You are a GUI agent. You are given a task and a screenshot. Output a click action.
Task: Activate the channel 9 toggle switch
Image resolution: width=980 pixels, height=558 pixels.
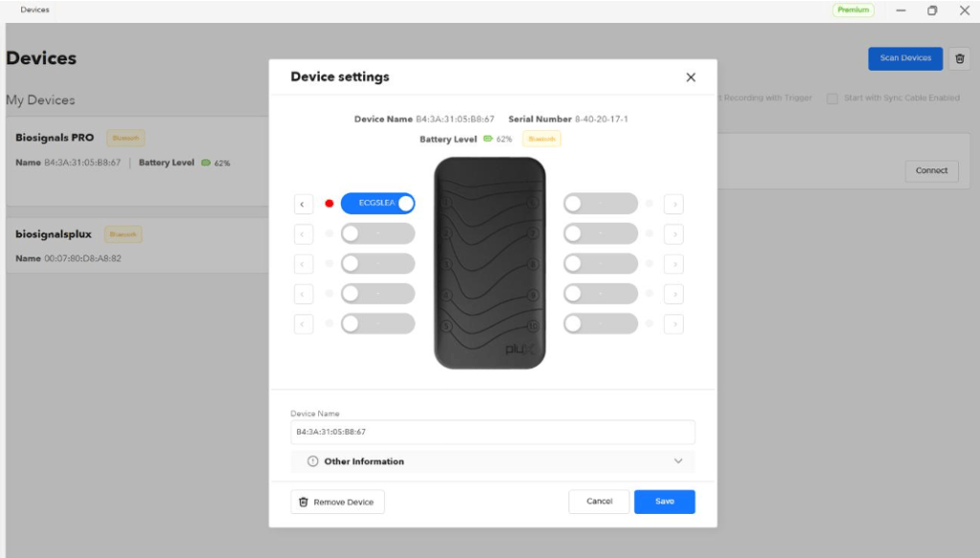point(601,293)
